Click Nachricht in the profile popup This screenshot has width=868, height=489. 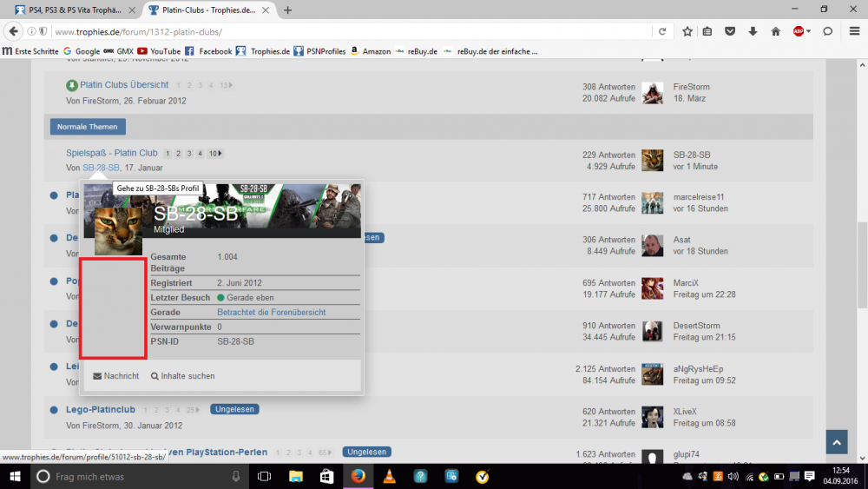click(116, 376)
